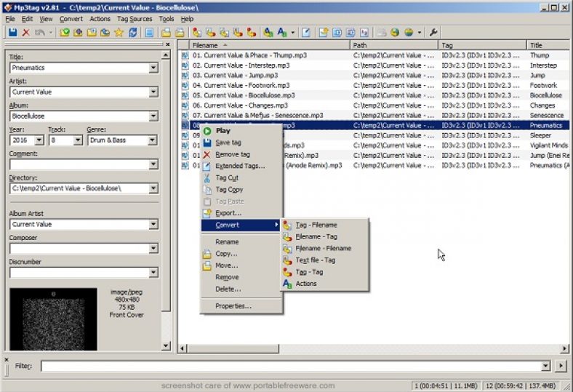Open options with the wrench icon
Image resolution: width=573 pixels, height=392 pixels.
[434, 33]
